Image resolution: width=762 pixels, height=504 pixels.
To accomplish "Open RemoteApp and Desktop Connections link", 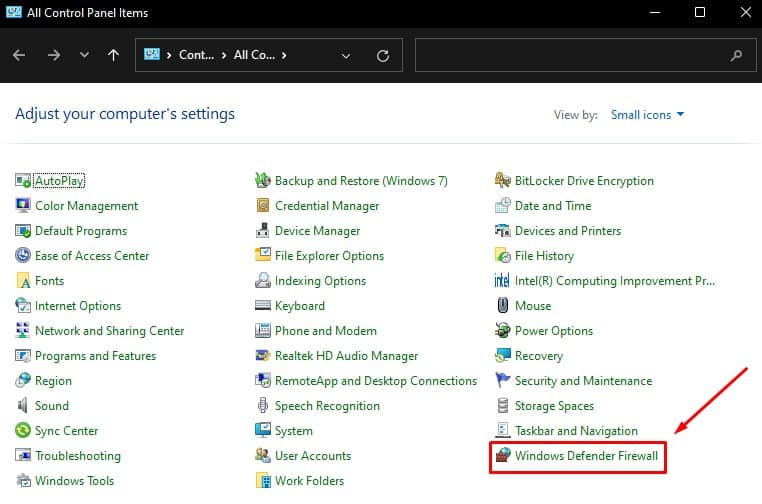I will (376, 381).
